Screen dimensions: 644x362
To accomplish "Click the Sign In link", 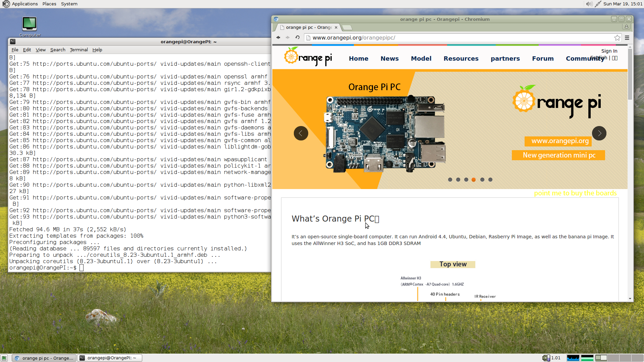I will click(609, 51).
